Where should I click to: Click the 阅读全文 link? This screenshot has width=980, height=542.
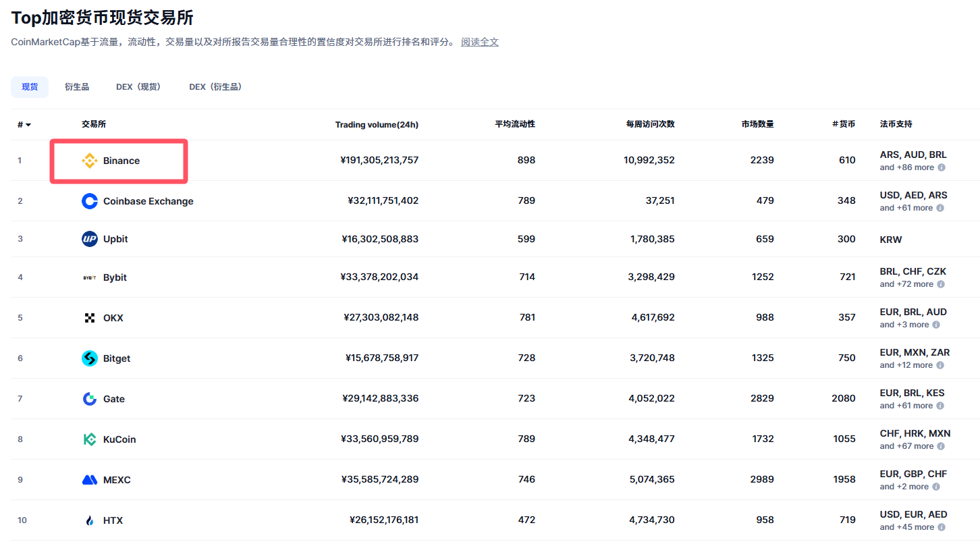coord(479,42)
